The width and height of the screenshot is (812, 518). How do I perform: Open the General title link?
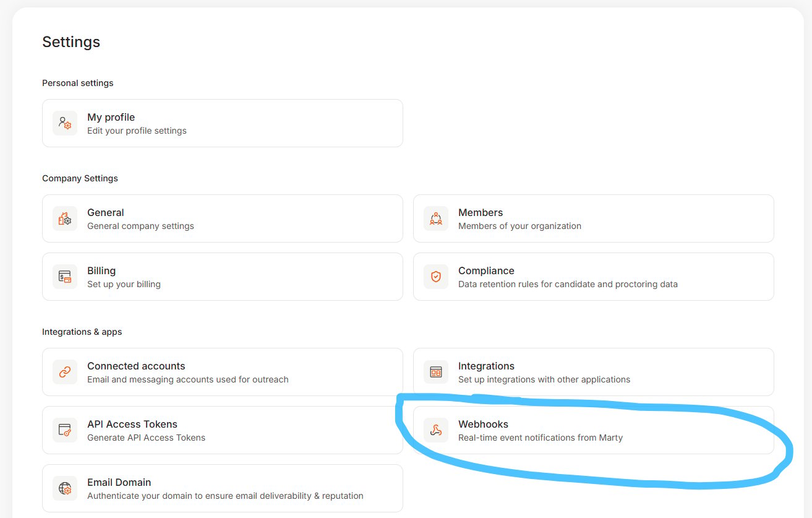coord(106,212)
